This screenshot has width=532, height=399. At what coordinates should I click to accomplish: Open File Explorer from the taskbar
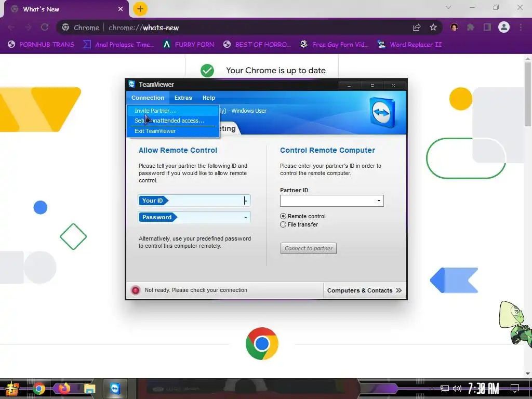coord(90,389)
